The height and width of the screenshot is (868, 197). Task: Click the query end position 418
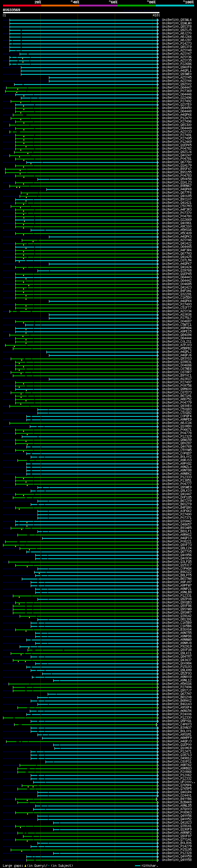[155, 15]
